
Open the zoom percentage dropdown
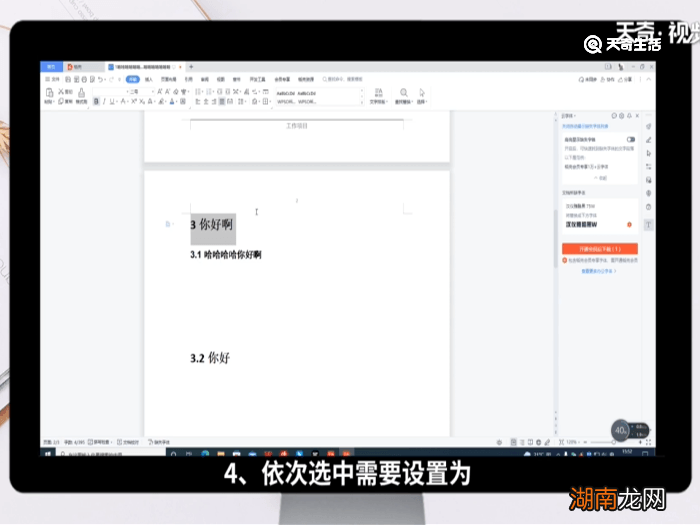click(573, 442)
